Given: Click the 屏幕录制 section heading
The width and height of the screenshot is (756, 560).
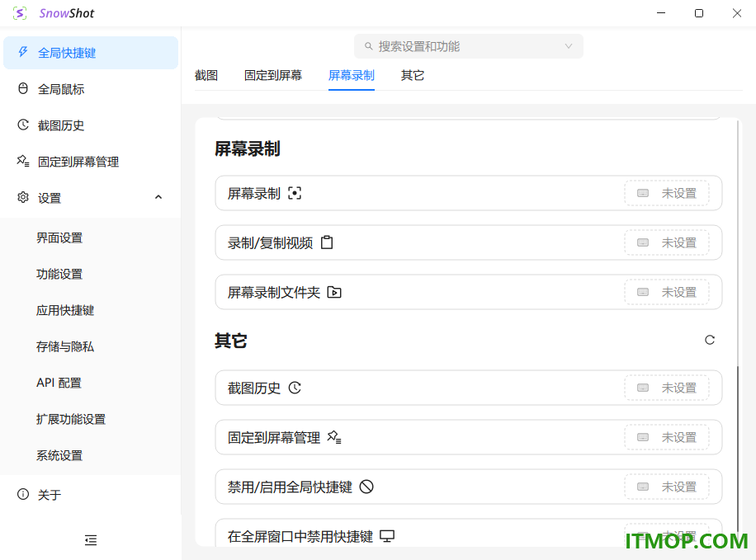Looking at the screenshot, I should (x=248, y=148).
